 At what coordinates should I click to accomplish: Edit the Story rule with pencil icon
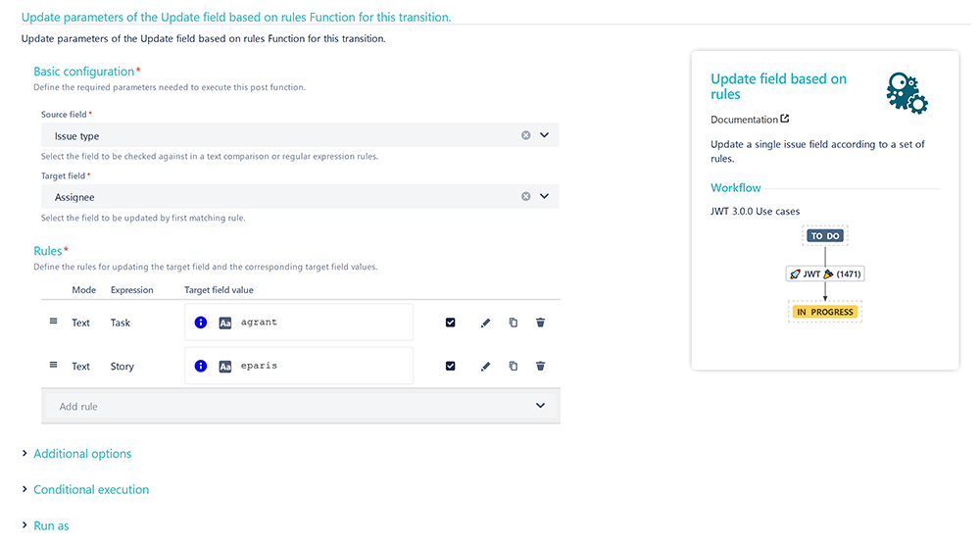click(x=486, y=367)
